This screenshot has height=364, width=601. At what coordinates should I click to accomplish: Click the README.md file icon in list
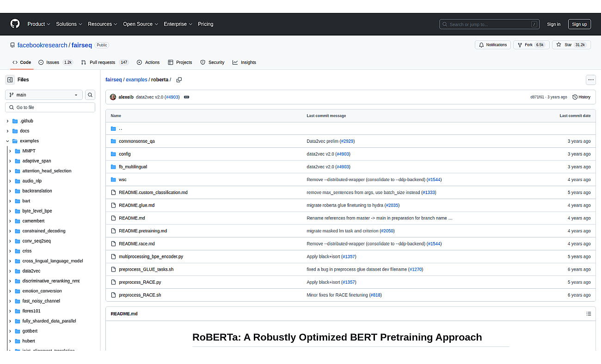click(113, 218)
